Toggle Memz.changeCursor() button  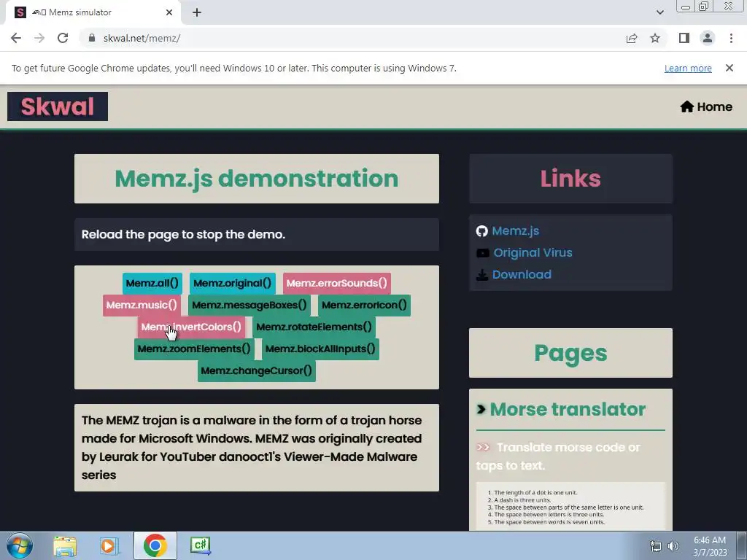point(256,371)
